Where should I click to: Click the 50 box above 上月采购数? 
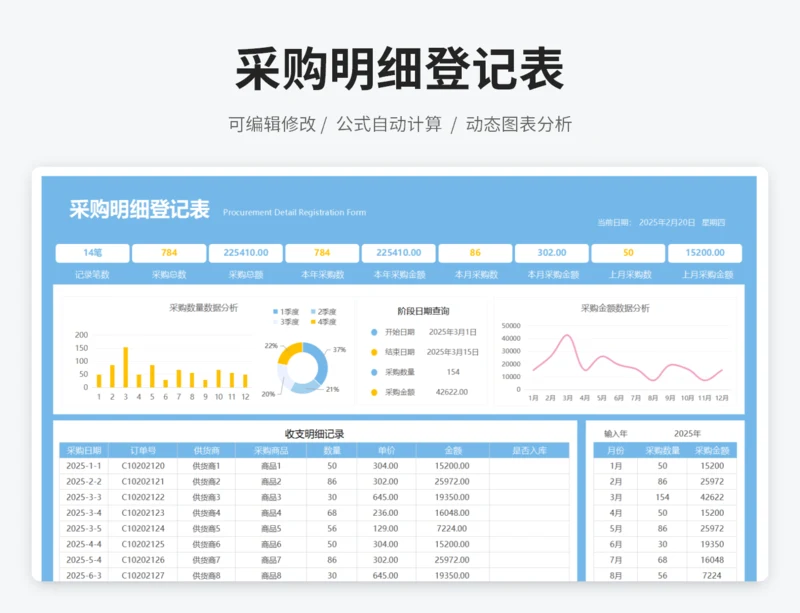tap(628, 253)
